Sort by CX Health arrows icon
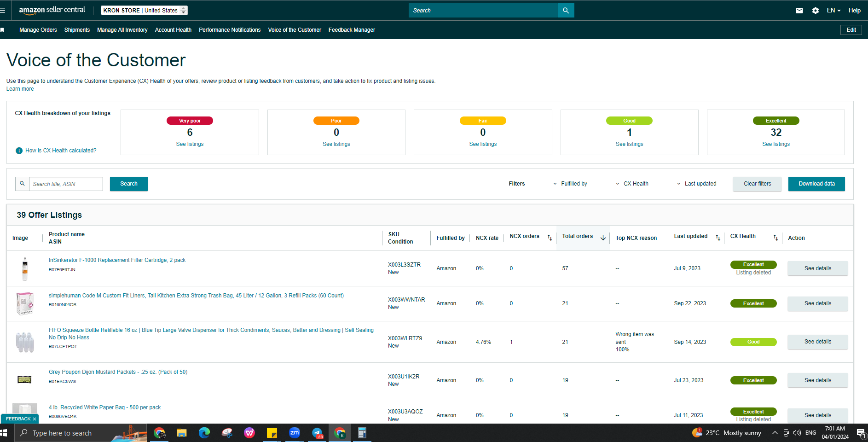868x442 pixels. pos(775,238)
